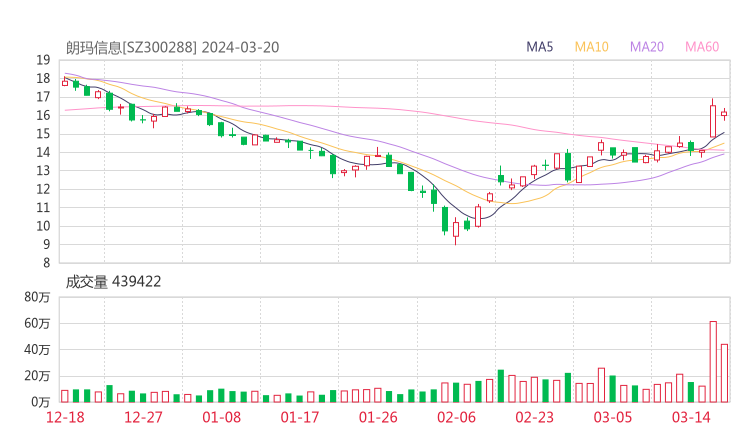
Task: Click the 16 price axis label
Action: [x=43, y=115]
